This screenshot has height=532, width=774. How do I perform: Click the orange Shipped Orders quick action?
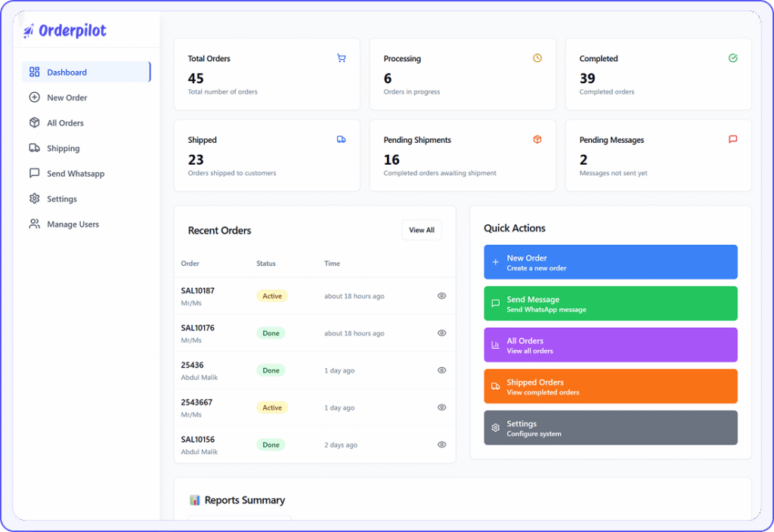click(x=610, y=387)
